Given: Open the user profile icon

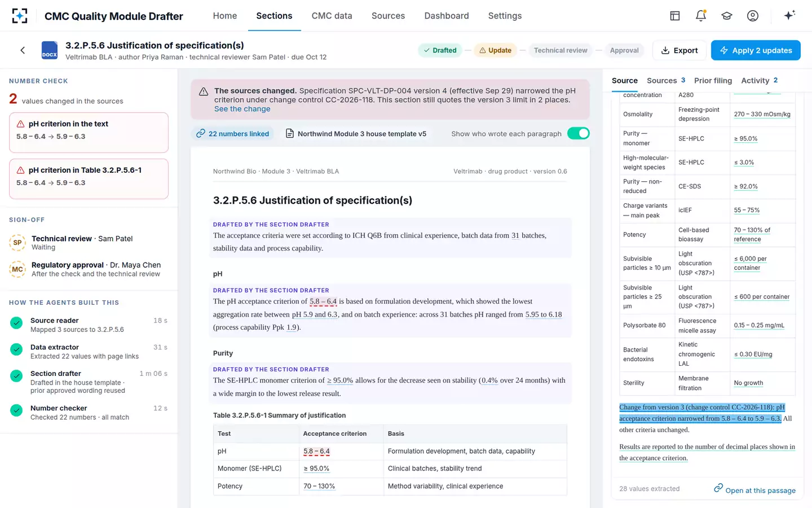Looking at the screenshot, I should click(753, 16).
